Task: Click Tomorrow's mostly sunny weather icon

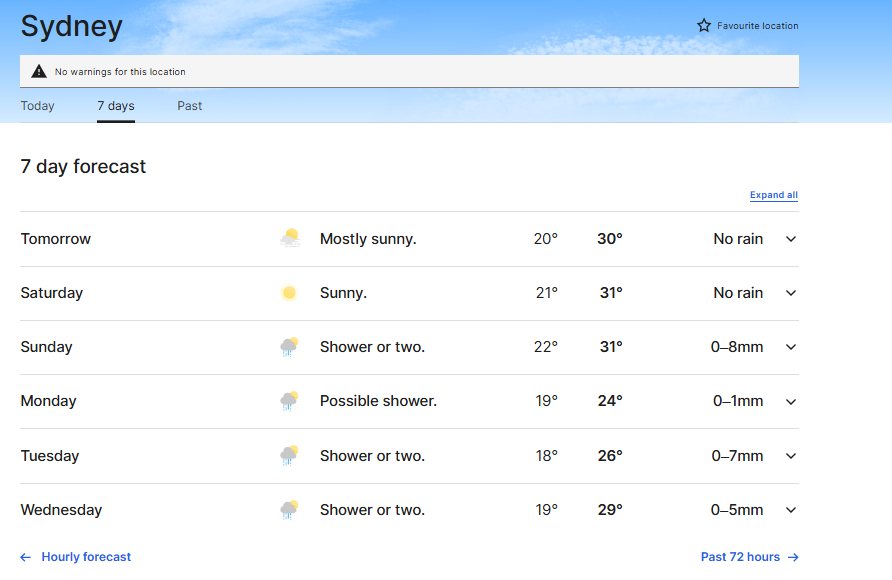Action: pos(289,239)
